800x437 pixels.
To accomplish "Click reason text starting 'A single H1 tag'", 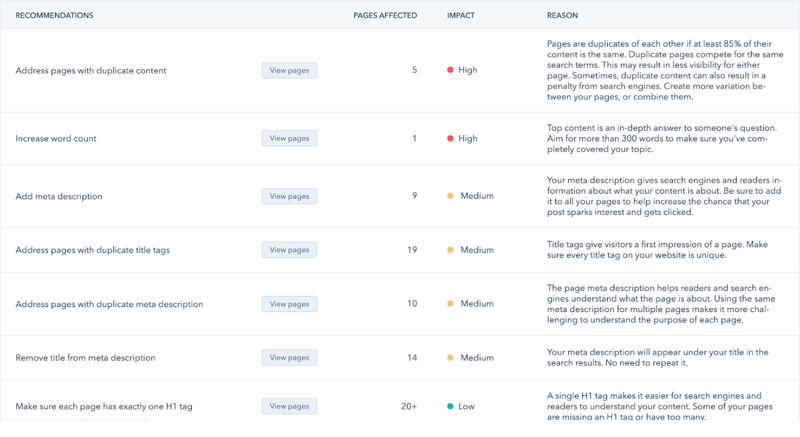I will (x=660, y=406).
